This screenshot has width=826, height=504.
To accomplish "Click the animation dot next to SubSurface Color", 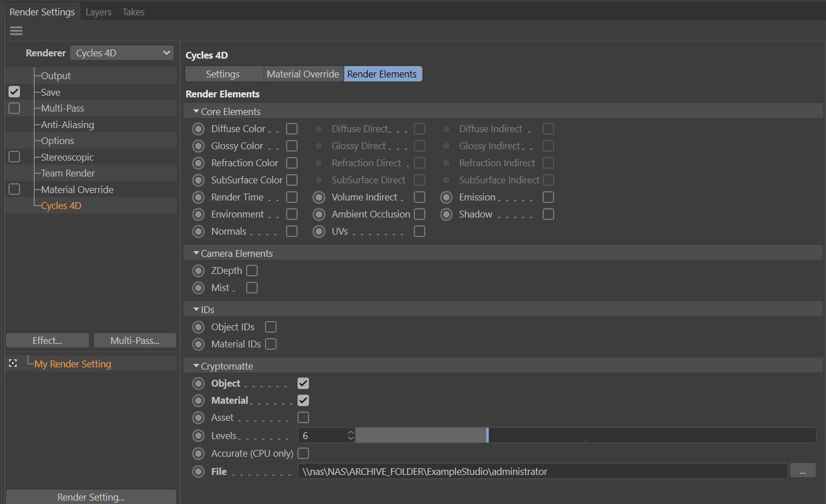I will click(198, 180).
